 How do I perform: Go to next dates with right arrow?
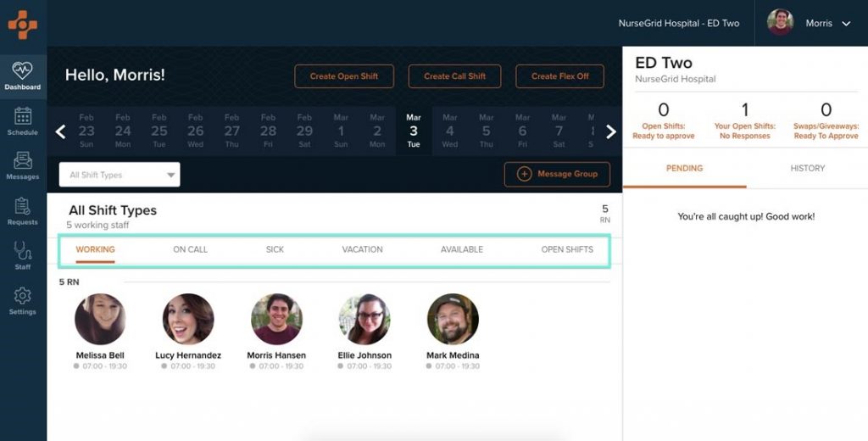(610, 131)
